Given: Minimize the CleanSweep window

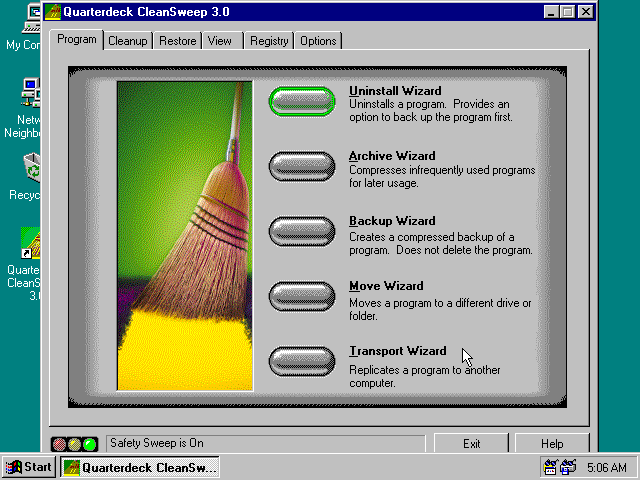Looking at the screenshot, I should pos(551,12).
